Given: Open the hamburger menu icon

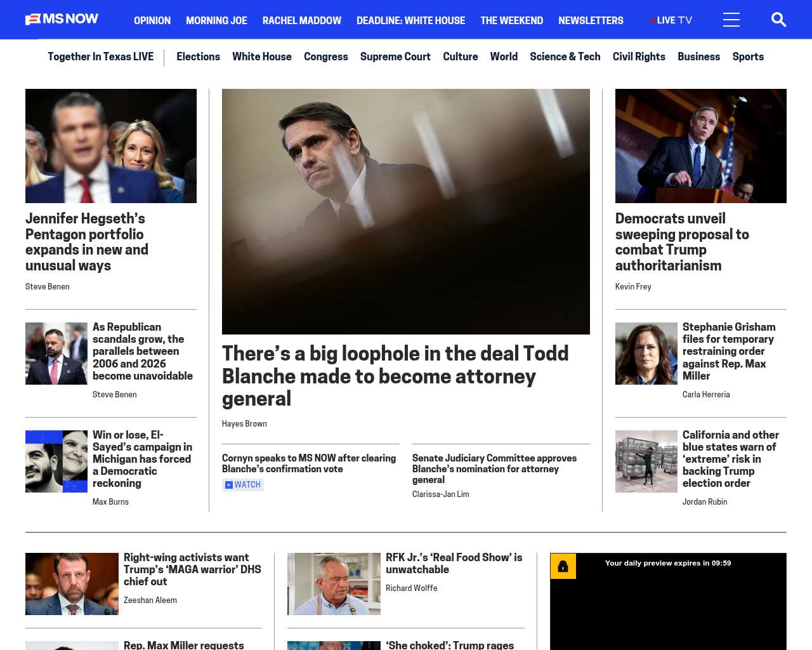Looking at the screenshot, I should click(731, 20).
